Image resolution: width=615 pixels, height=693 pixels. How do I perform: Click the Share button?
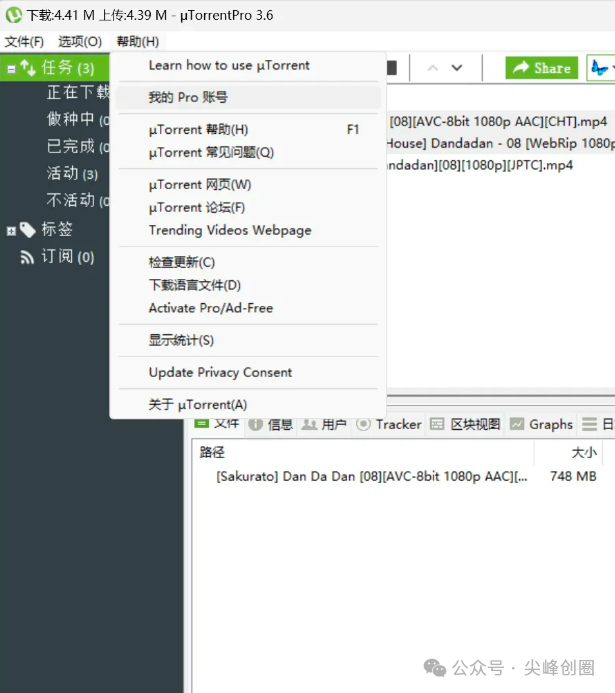click(x=541, y=68)
